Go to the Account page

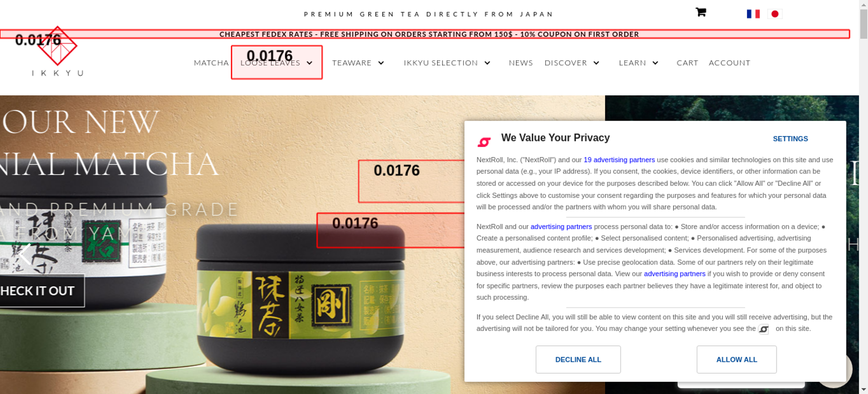[730, 63]
